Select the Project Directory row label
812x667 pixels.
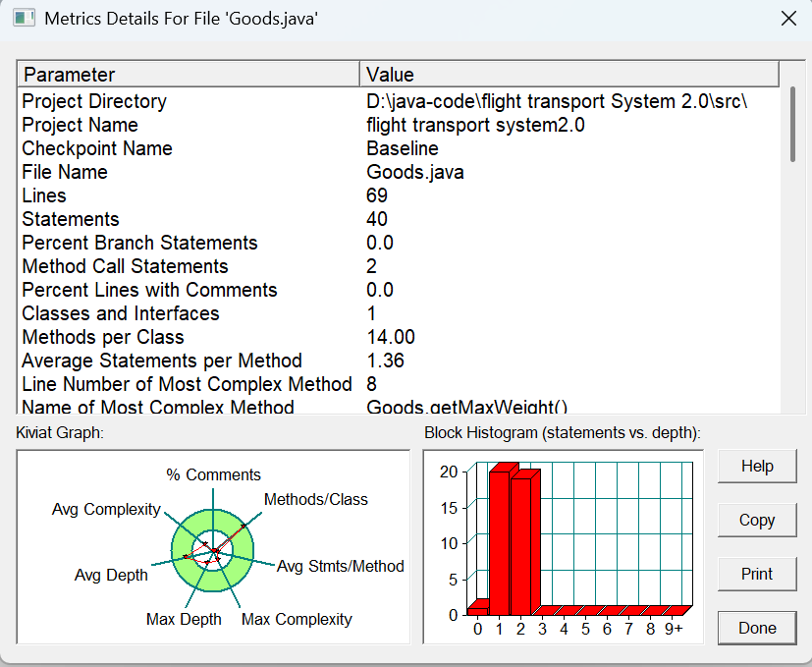point(94,101)
